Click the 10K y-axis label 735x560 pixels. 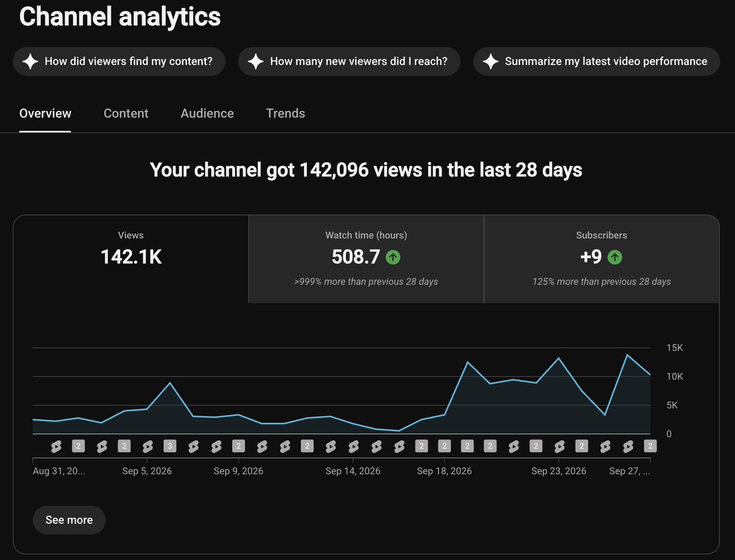674,376
